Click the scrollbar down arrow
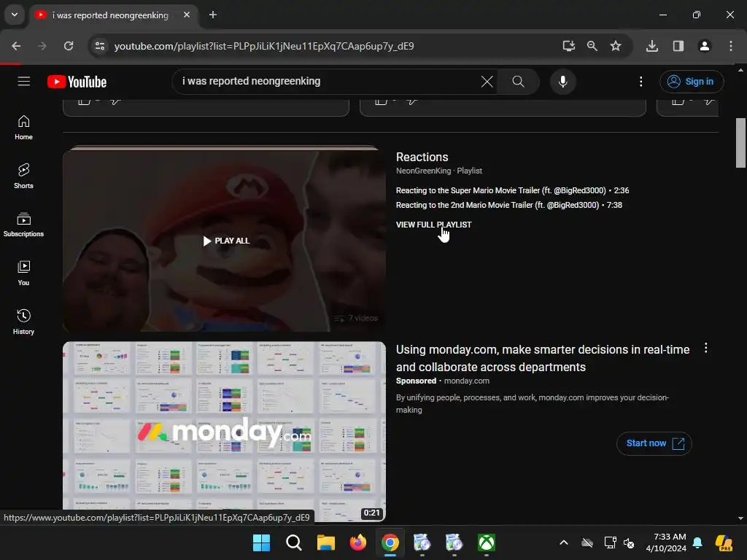747x560 pixels. click(740, 518)
